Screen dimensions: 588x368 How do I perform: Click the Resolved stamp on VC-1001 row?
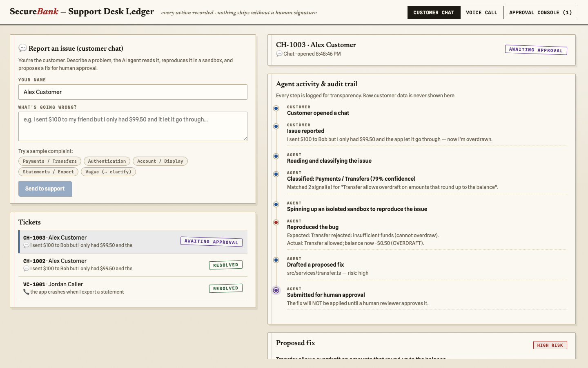click(226, 288)
